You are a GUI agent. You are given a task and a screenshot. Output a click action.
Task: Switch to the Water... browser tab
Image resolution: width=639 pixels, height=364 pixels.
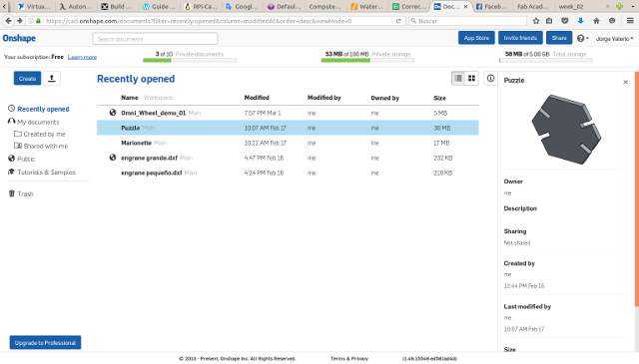click(367, 7)
